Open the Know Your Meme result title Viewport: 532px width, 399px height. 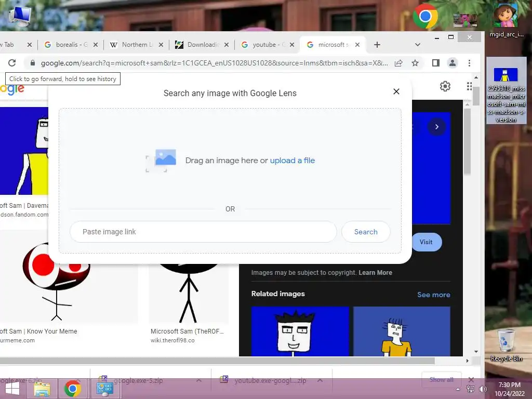38,331
